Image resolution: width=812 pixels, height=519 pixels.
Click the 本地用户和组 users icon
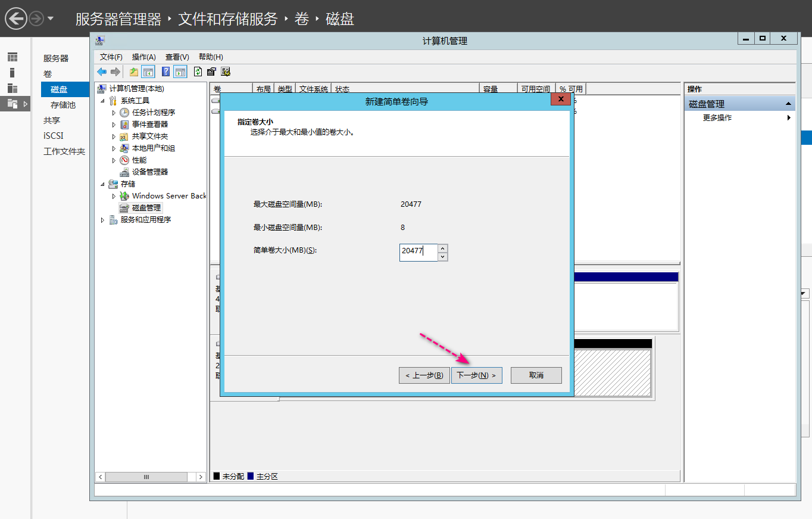click(x=124, y=148)
